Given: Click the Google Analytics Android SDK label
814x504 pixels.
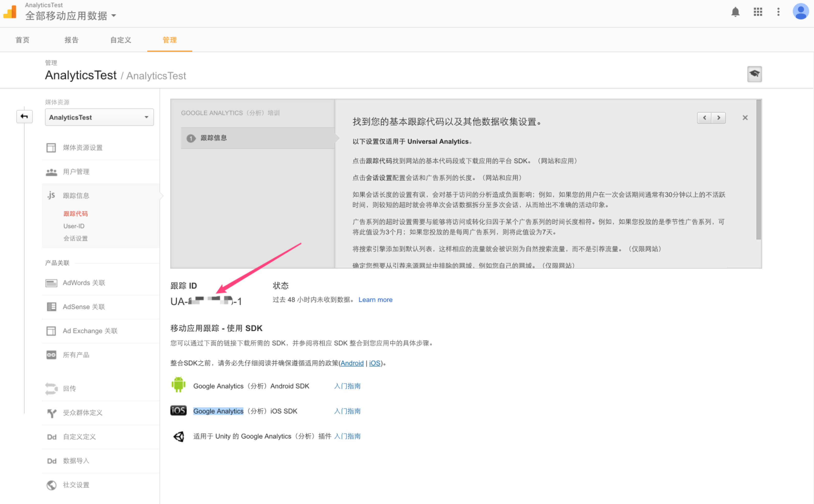Looking at the screenshot, I should pos(251,386).
